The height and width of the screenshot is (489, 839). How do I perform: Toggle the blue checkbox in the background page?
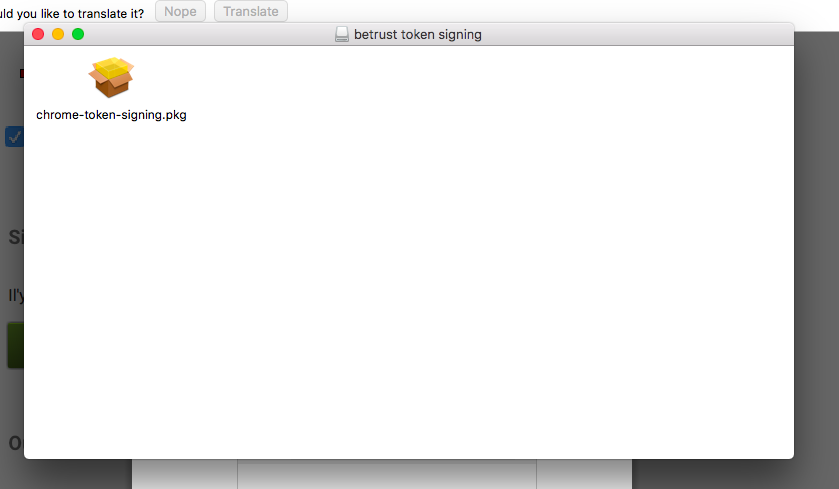14,137
